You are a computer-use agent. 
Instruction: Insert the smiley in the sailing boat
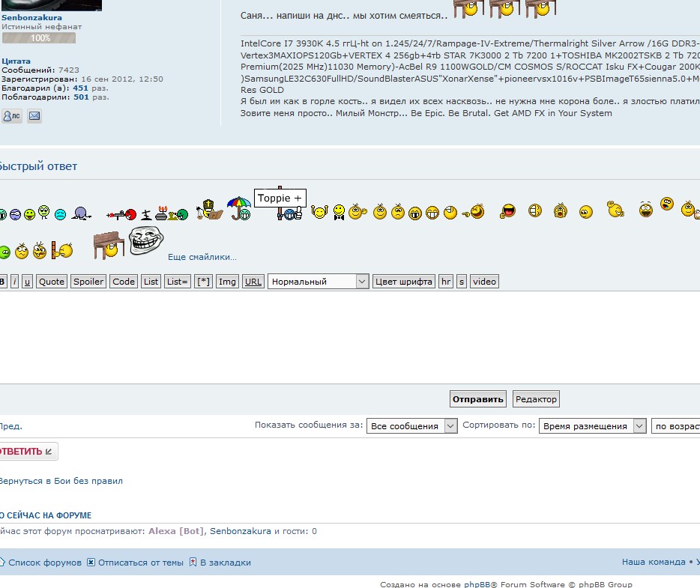pos(209,210)
